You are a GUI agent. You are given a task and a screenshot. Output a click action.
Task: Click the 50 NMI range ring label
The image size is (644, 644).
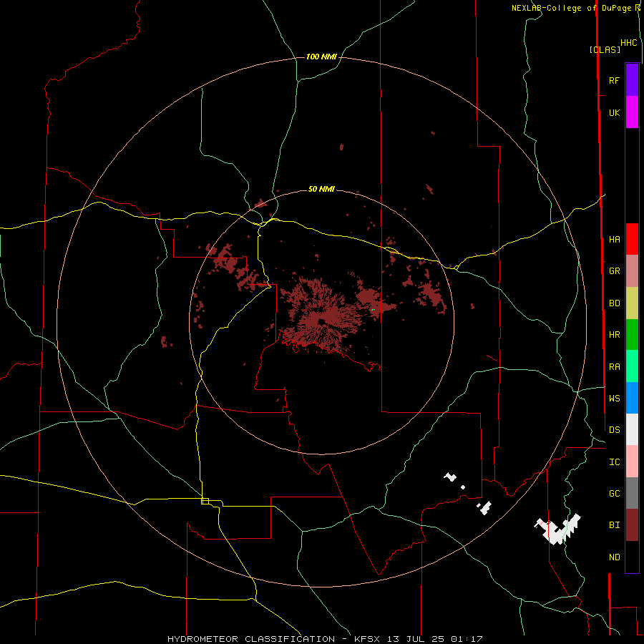(321, 189)
